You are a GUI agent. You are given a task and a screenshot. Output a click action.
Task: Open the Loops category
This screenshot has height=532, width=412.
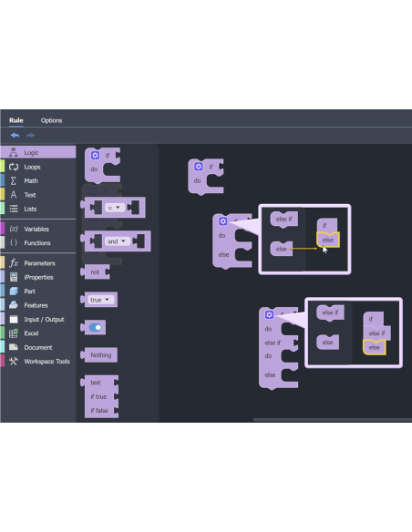click(38, 167)
